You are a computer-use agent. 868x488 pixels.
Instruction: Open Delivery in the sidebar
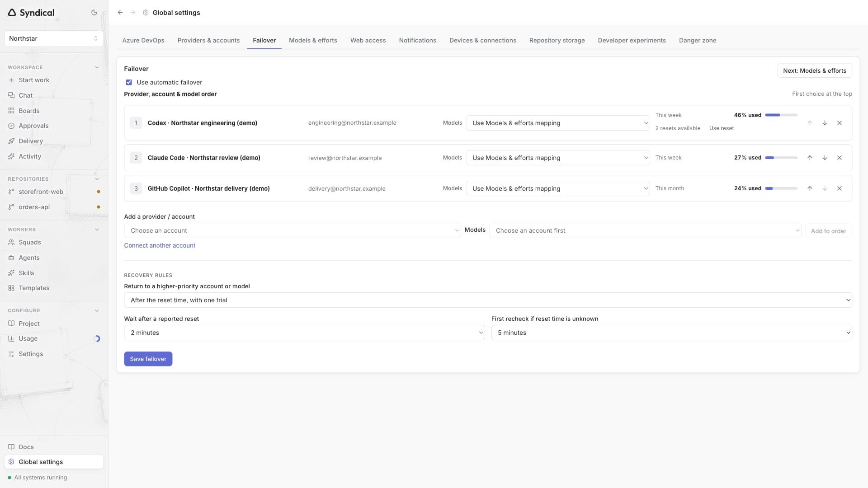tap(54, 141)
